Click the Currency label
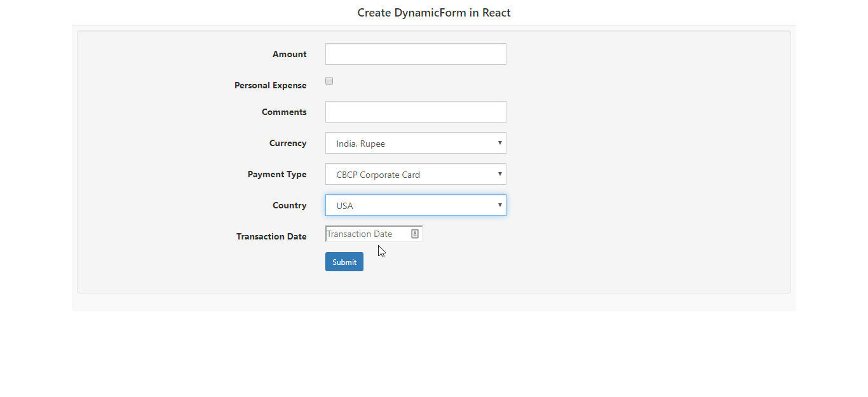This screenshot has width=868, height=397. click(288, 143)
